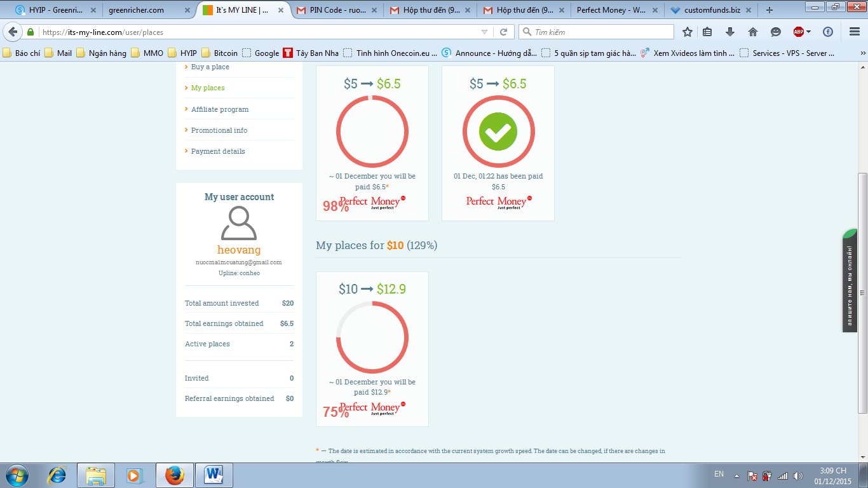Open the URL bar history dropdown arrow
Screen dimensions: 868x488
[485, 32]
